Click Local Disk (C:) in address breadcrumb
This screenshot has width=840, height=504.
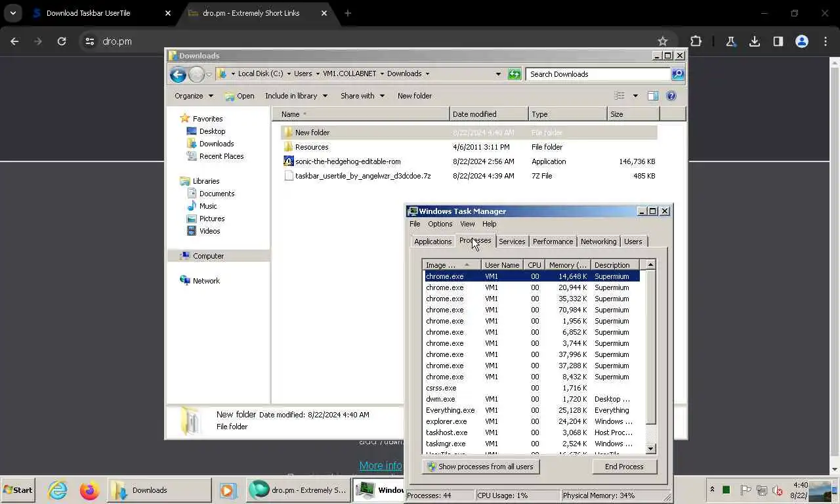coord(261,74)
